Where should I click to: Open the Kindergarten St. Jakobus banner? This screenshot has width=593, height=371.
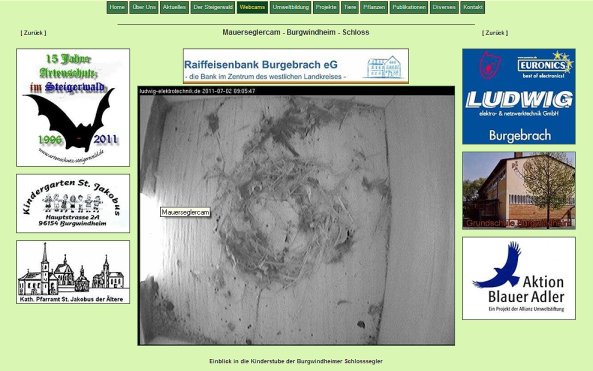coord(73,203)
